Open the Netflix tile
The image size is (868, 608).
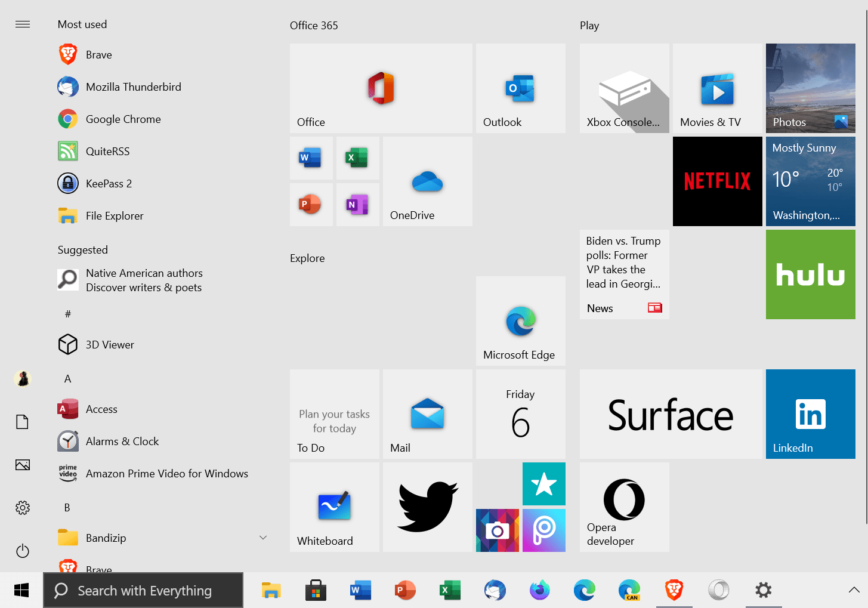pyautogui.click(x=717, y=181)
